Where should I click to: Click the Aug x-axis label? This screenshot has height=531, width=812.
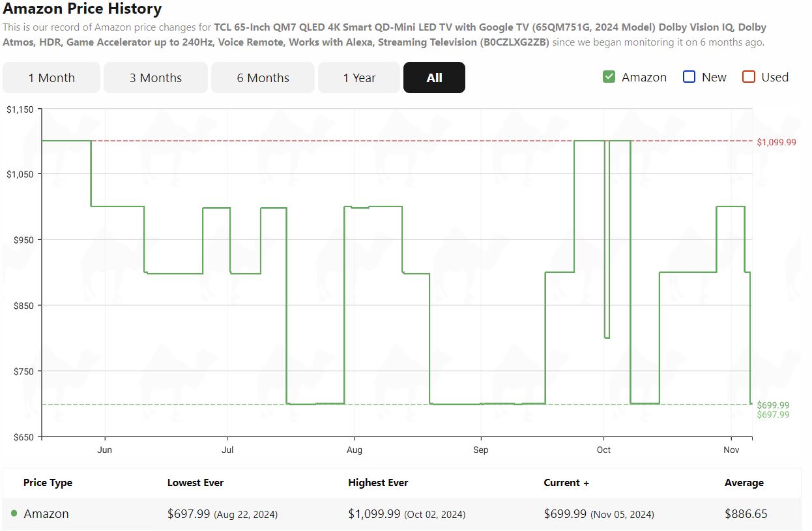pyautogui.click(x=355, y=450)
